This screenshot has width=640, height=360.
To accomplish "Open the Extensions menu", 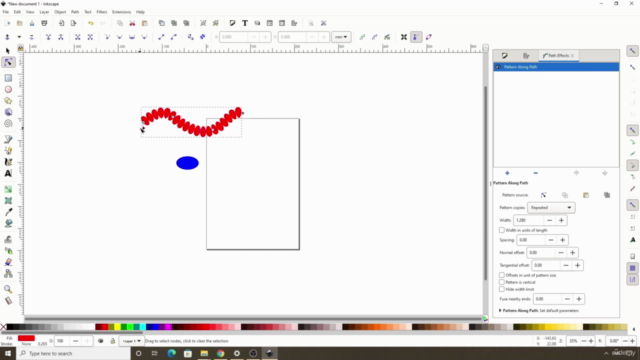I will click(122, 12).
